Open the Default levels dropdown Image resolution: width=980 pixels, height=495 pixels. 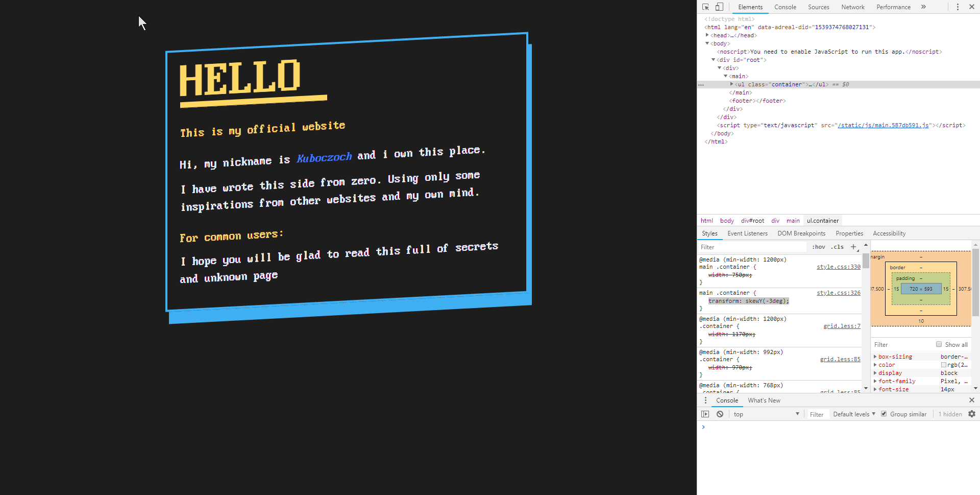[854, 414]
